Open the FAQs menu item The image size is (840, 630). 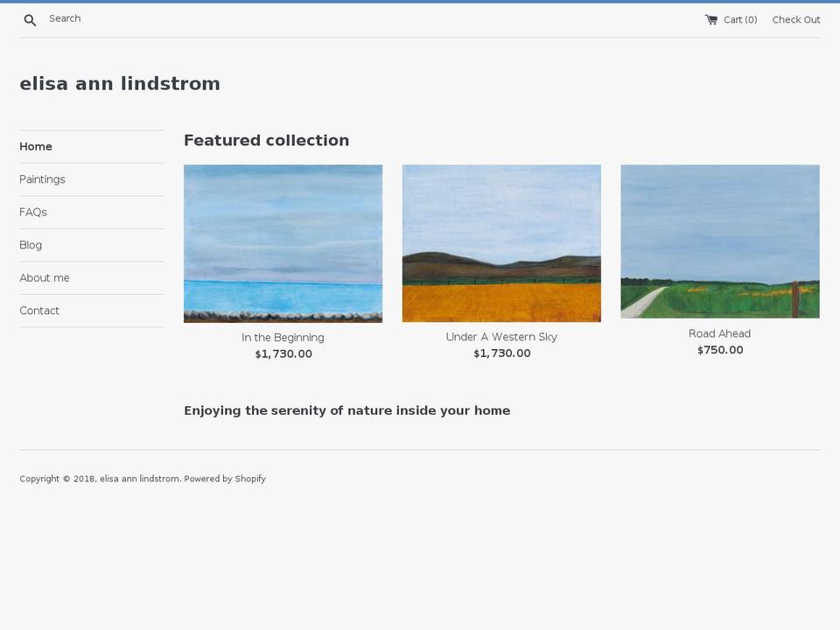point(33,212)
